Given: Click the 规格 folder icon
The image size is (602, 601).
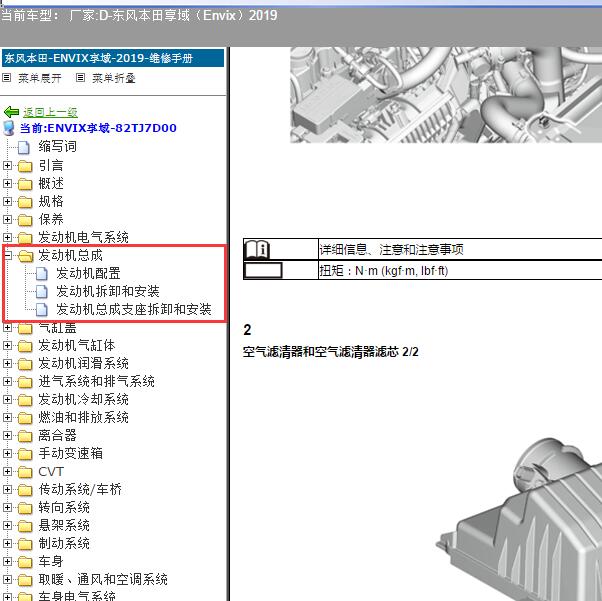Looking at the screenshot, I should tap(25, 202).
